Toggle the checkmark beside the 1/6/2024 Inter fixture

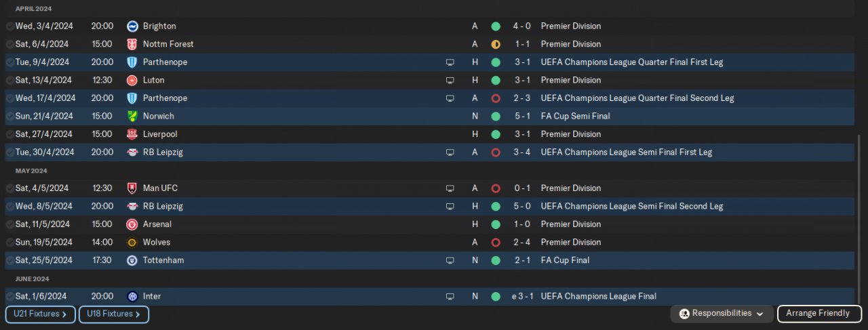click(x=9, y=297)
